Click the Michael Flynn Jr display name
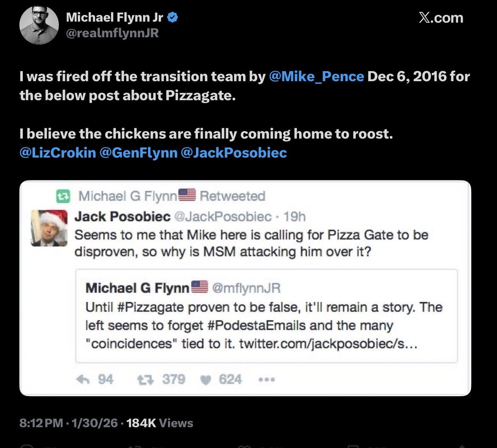The width and height of the screenshot is (497, 448). coord(115,17)
